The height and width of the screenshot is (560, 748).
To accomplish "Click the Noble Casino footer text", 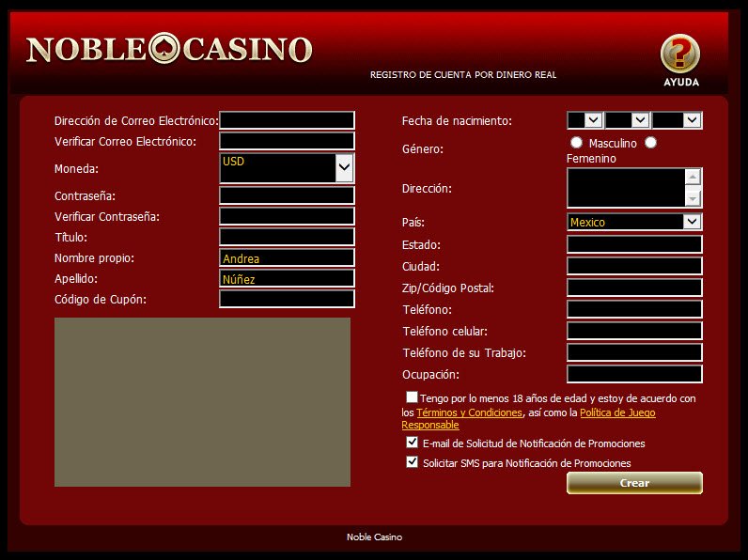I will click(x=375, y=537).
